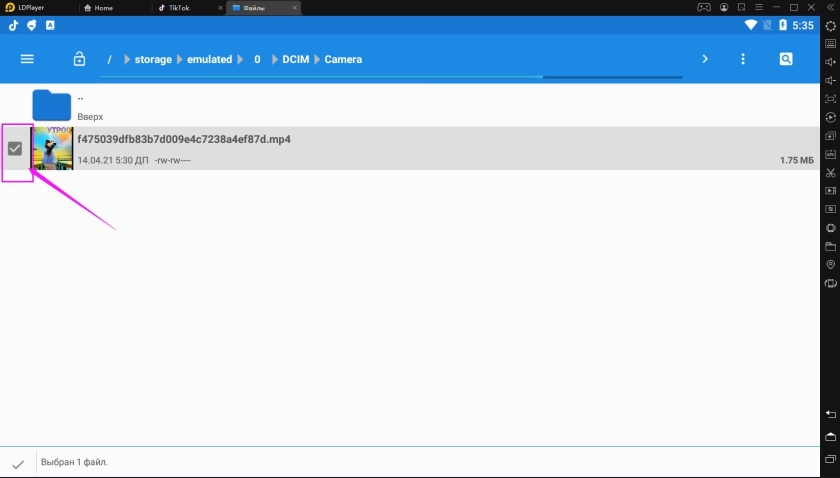Open the search magnifier in the file manager
Screen dimensions: 840x478
tap(786, 60)
